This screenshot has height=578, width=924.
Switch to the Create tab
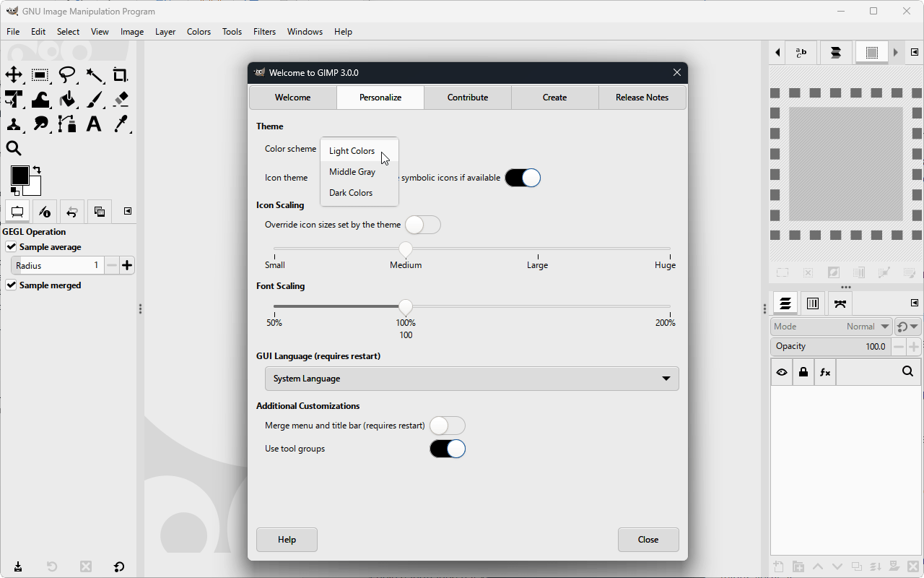click(555, 98)
